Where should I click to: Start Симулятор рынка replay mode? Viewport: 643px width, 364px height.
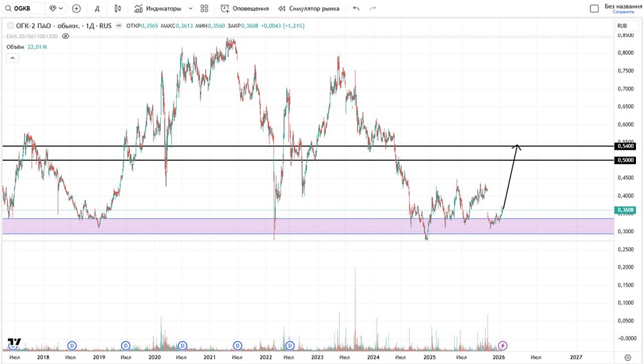309,8
